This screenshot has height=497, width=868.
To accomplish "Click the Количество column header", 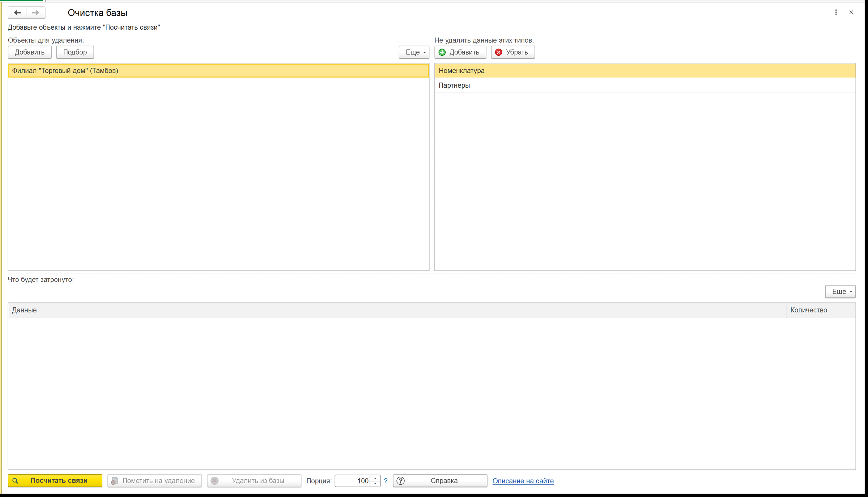I will (x=821, y=310).
